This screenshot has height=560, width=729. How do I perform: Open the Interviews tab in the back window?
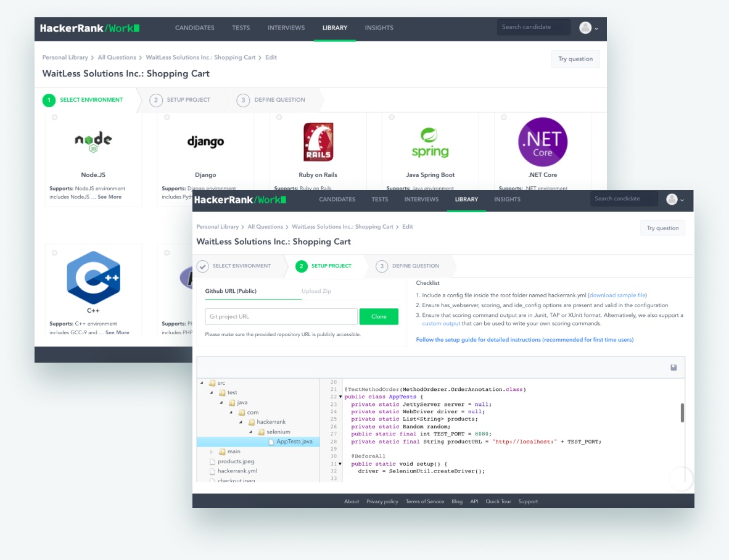click(286, 28)
